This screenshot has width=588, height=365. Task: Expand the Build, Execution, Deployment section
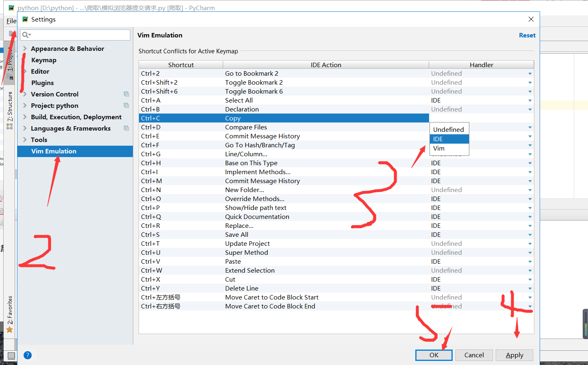[25, 117]
